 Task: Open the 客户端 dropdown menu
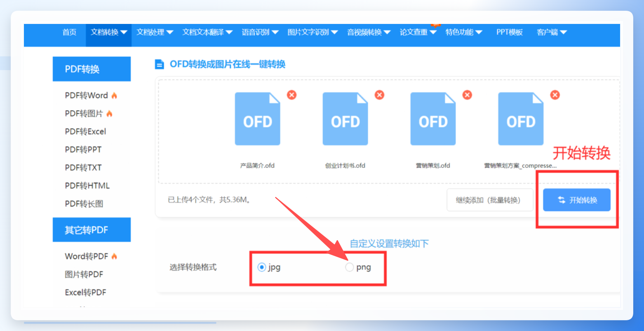(552, 32)
